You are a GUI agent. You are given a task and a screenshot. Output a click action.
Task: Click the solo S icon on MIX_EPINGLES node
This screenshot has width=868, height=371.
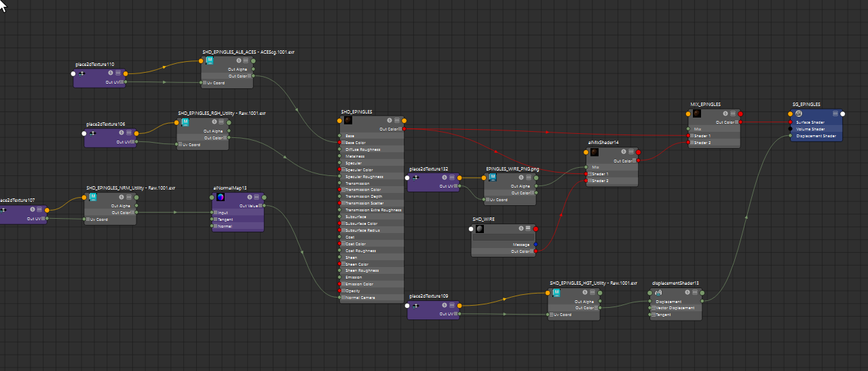[x=724, y=113]
